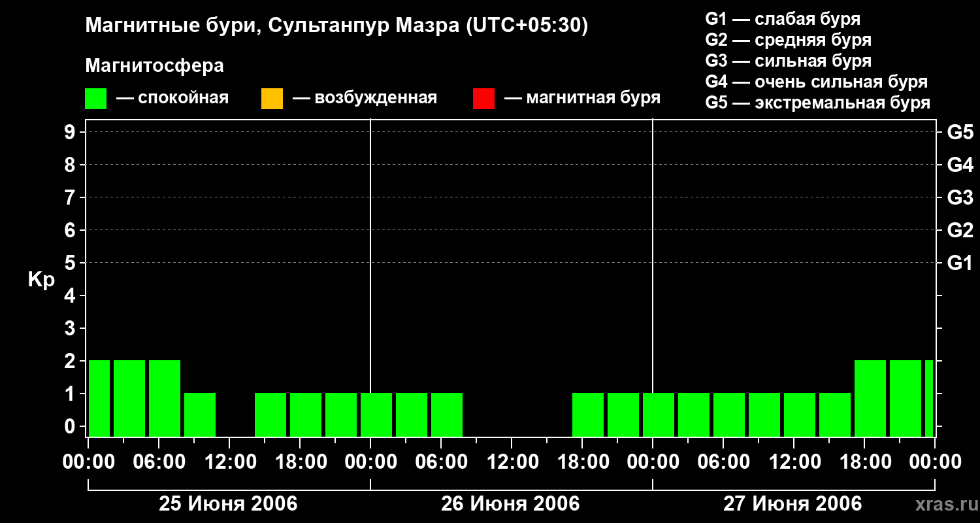Viewport: 980px width, 523px height.
Task: Click the "G2 — средняя буря" legend line
Action: tap(789, 40)
